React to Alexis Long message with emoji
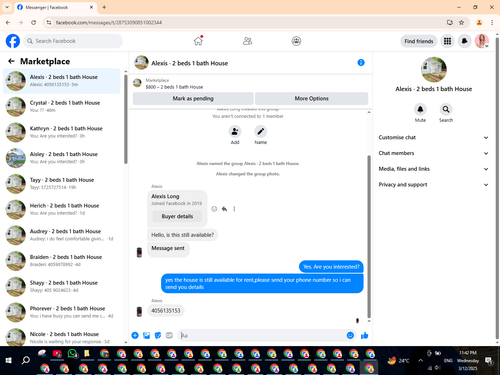 coord(214,209)
